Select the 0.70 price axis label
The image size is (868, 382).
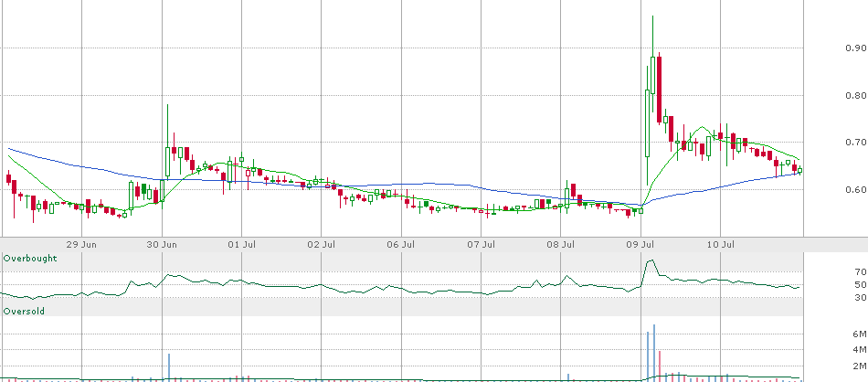[x=856, y=143]
